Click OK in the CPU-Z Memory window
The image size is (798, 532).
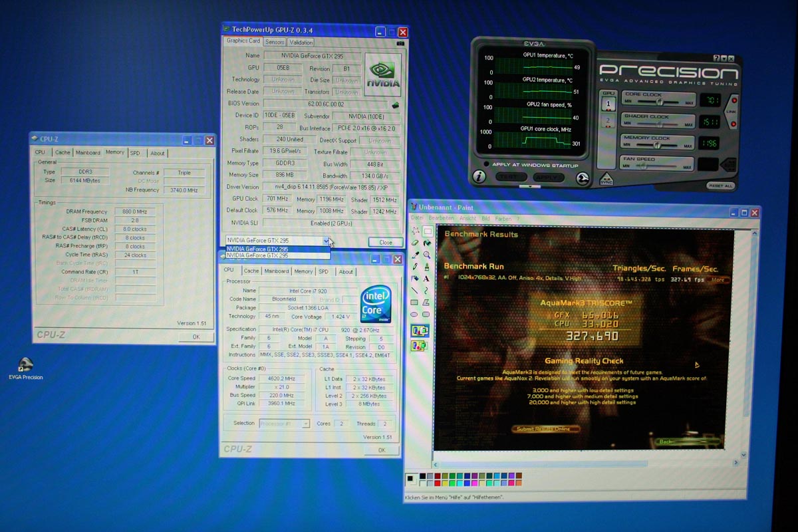click(196, 336)
